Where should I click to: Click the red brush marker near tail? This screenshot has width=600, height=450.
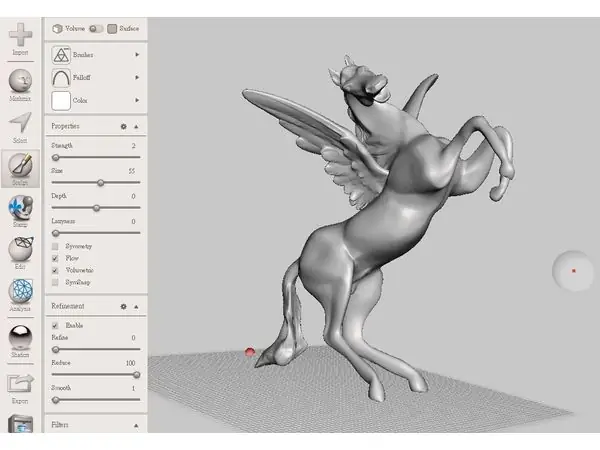point(249,352)
